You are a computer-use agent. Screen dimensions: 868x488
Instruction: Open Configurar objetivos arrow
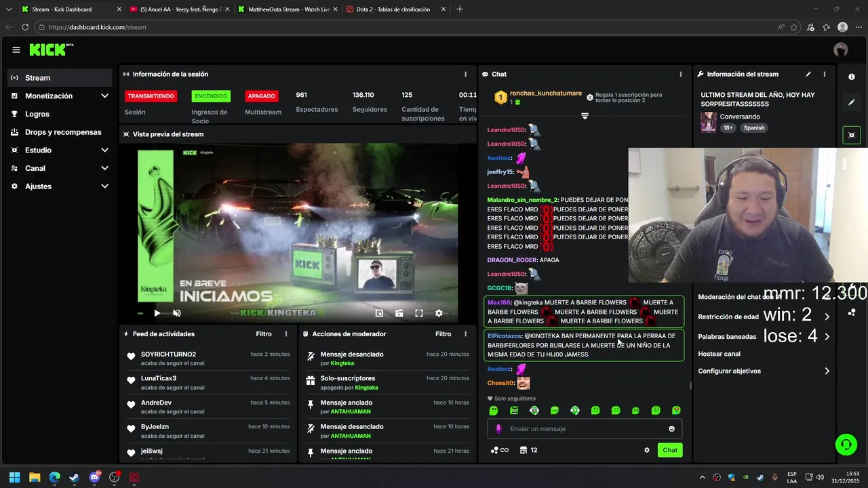827,371
